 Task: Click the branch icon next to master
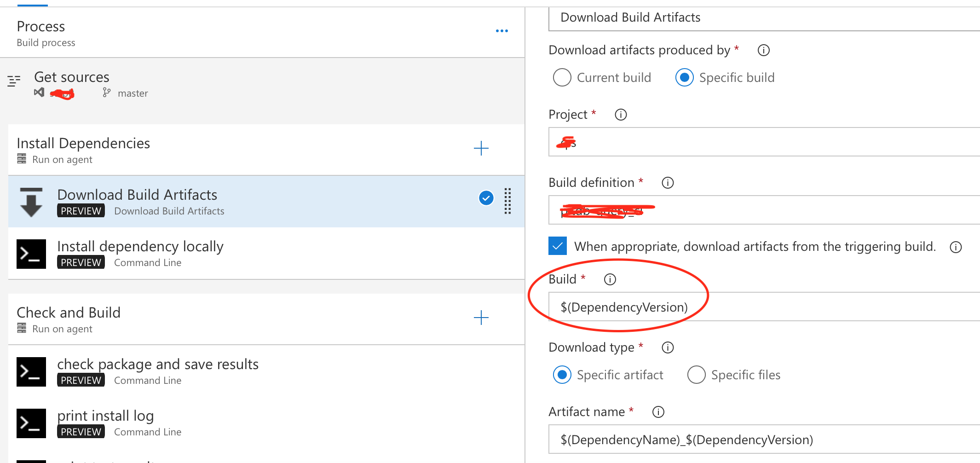[106, 93]
